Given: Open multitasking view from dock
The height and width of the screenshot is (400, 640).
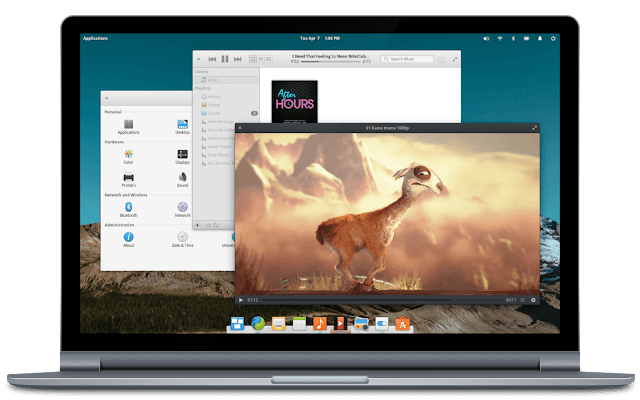Looking at the screenshot, I should coord(237,323).
